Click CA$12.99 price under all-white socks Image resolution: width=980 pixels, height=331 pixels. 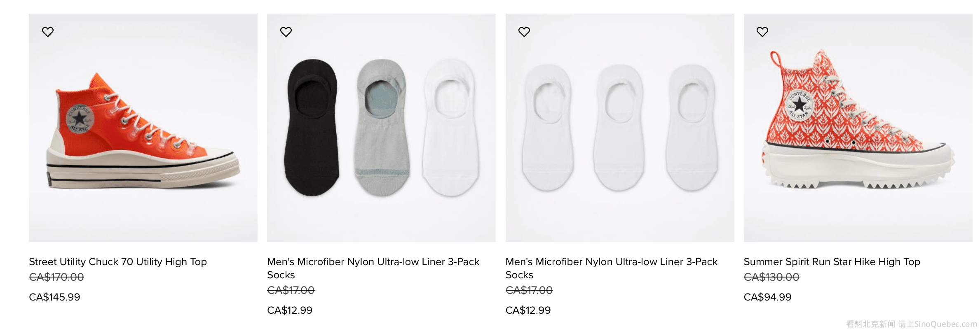click(528, 310)
